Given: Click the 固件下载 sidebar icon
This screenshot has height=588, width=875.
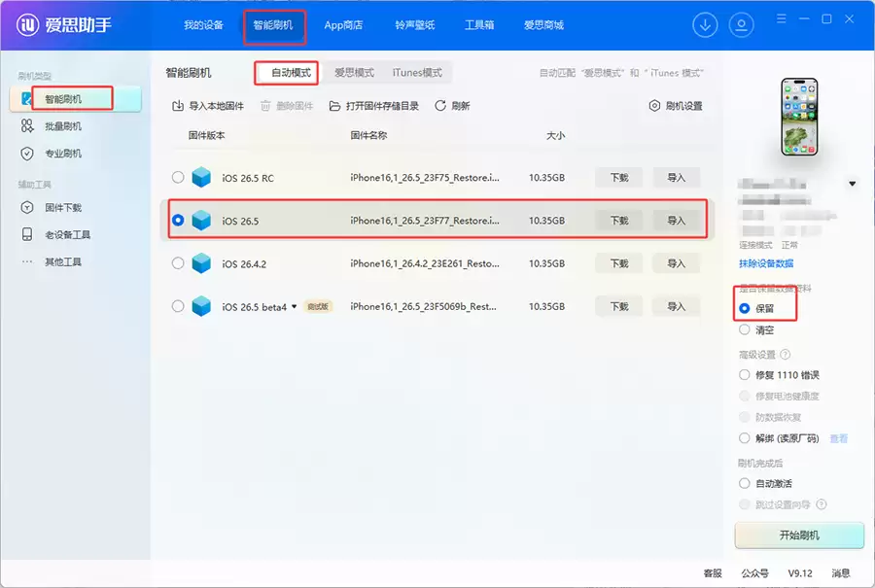Looking at the screenshot, I should click(x=27, y=208).
